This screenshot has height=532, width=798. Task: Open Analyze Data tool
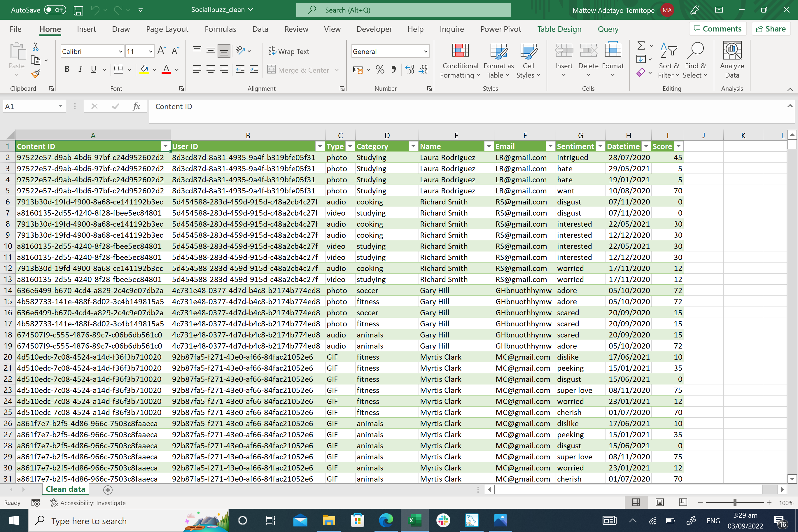(x=732, y=60)
